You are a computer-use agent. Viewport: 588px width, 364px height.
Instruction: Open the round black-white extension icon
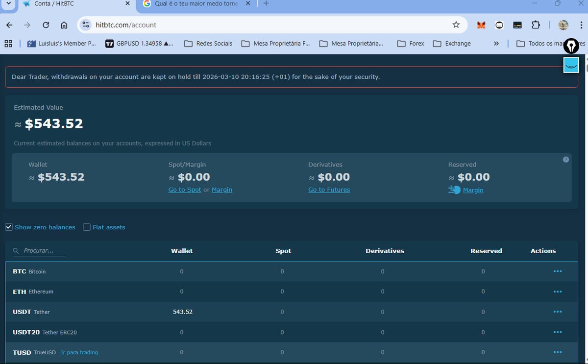499,25
